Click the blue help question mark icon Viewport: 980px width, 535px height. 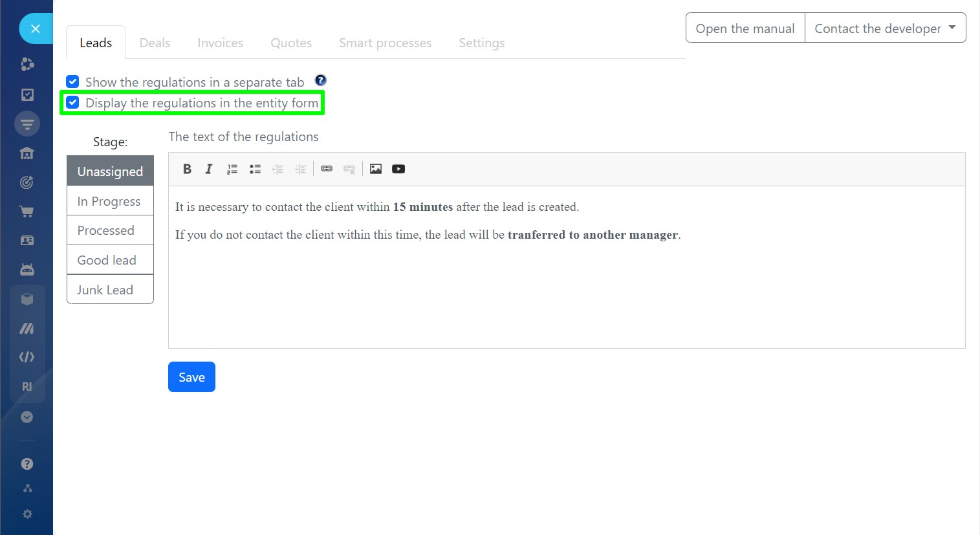point(320,80)
